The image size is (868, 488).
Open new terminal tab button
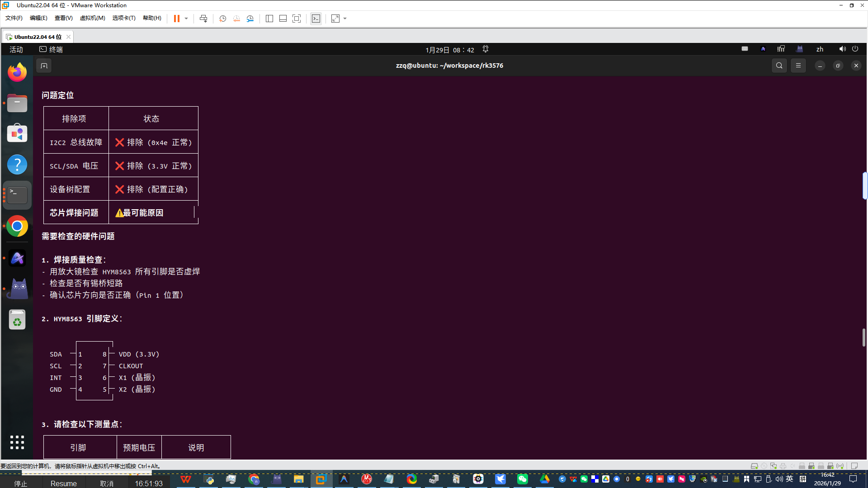pos(44,66)
